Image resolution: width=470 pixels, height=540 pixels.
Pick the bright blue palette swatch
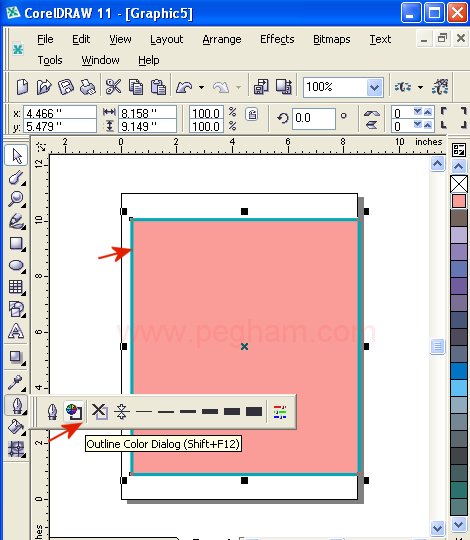click(x=459, y=371)
